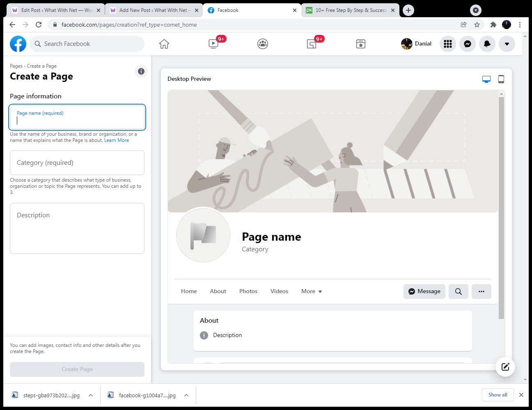
Task: Open the Groups icon in top navigation
Action: pos(262,43)
